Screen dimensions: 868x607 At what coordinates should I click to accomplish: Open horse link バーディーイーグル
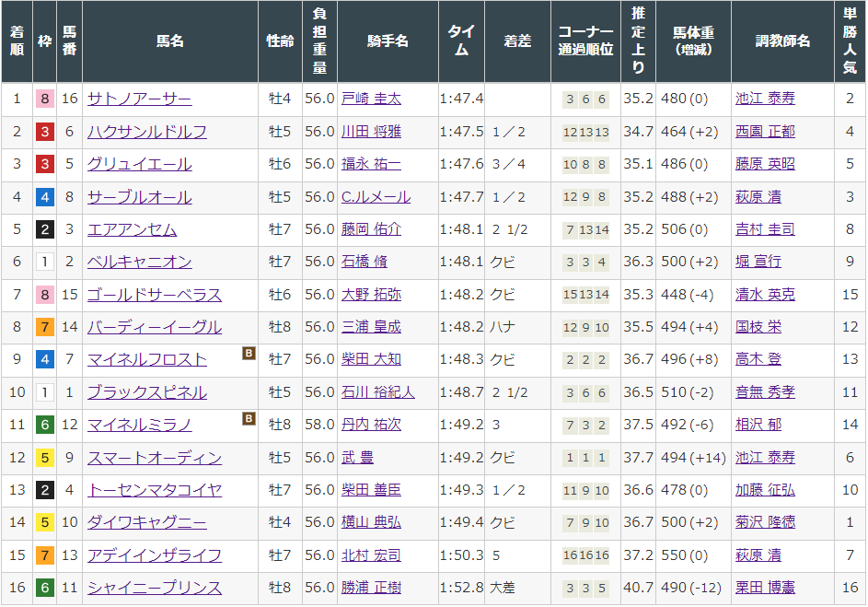[x=155, y=327]
